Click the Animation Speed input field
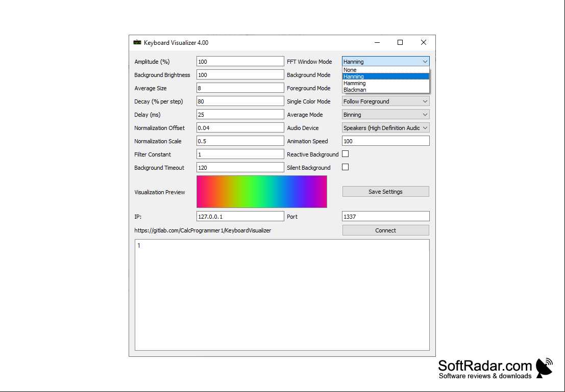Image resolution: width=565 pixels, height=392 pixels. [385, 141]
